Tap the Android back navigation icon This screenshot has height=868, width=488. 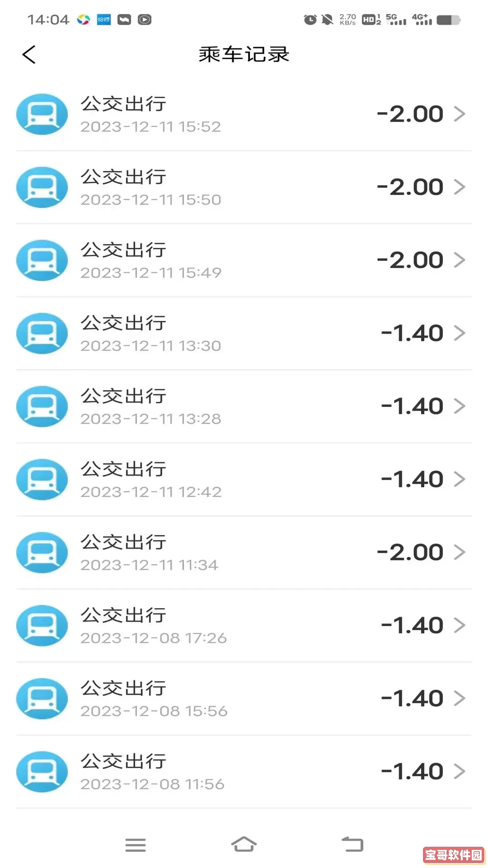[x=352, y=844]
